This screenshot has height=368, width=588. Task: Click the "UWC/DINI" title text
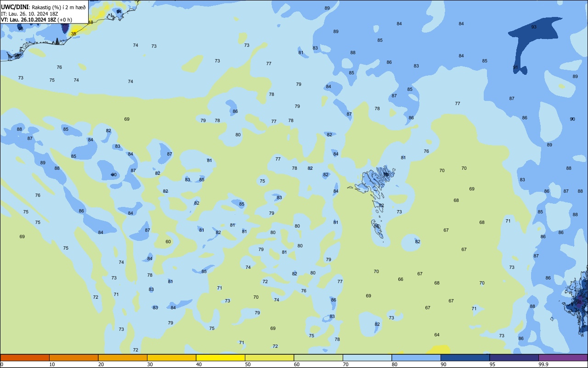[15, 7]
